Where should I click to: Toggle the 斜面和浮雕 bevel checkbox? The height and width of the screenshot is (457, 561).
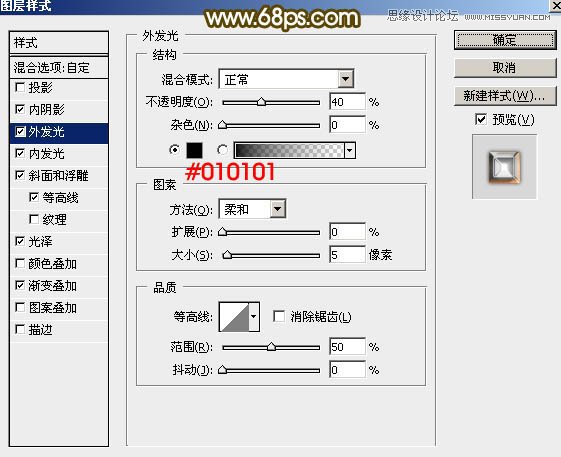[x=20, y=175]
